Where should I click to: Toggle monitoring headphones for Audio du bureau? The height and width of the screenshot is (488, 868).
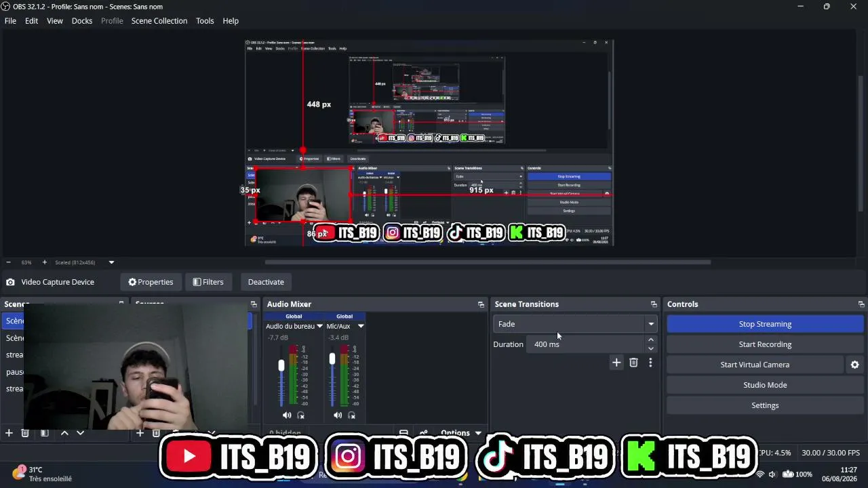301,415
